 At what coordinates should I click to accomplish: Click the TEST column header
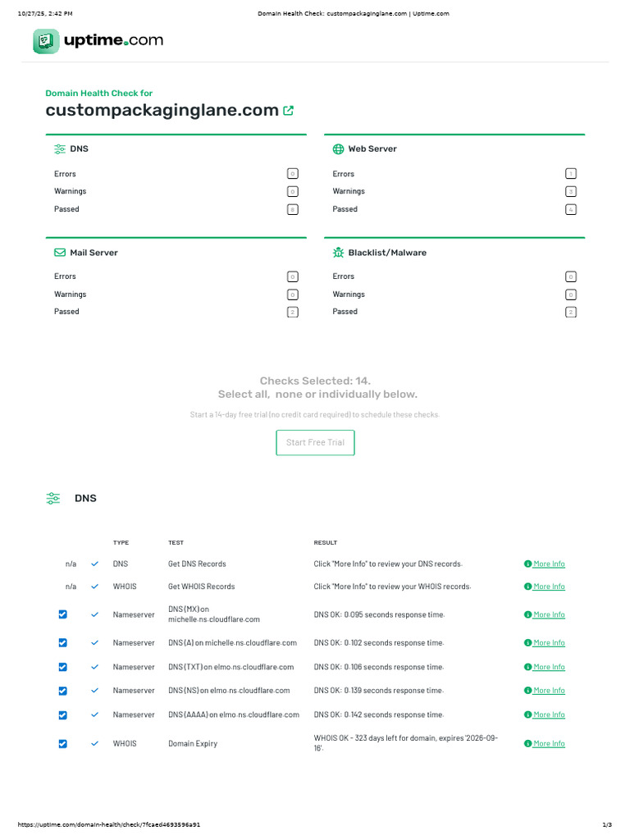[x=176, y=542]
